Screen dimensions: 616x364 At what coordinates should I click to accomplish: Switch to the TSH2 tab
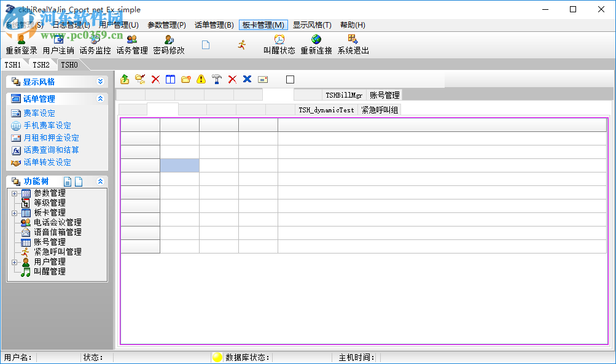[41, 64]
